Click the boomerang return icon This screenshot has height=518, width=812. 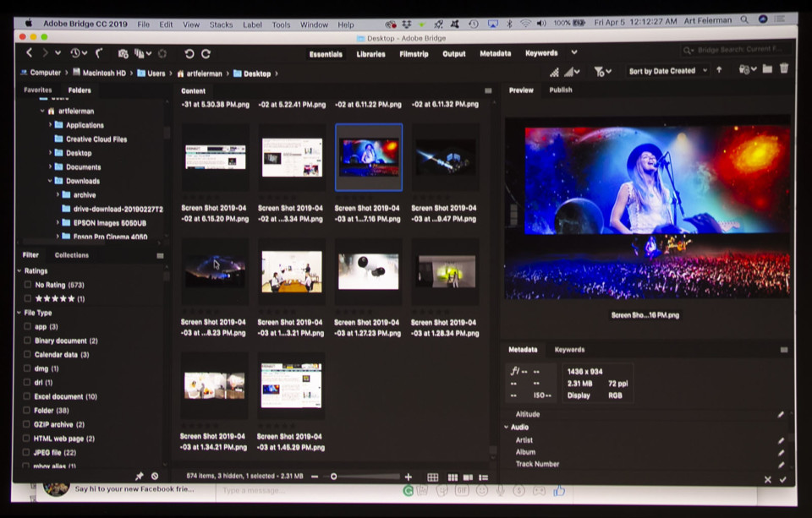coord(99,52)
